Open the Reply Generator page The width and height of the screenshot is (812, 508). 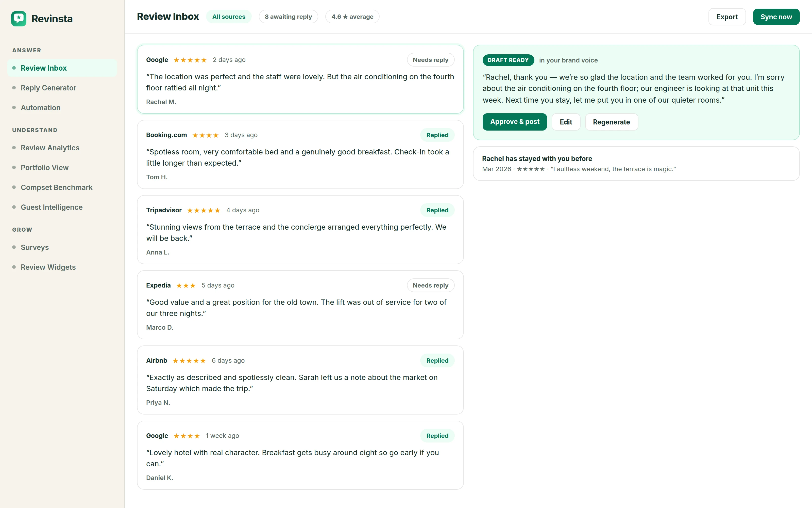[x=62, y=88]
